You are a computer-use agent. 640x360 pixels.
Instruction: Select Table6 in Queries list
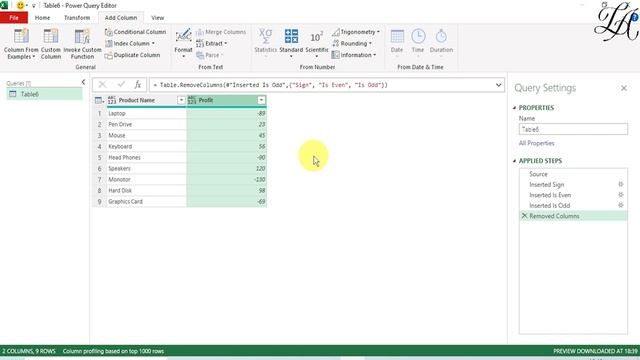point(44,94)
